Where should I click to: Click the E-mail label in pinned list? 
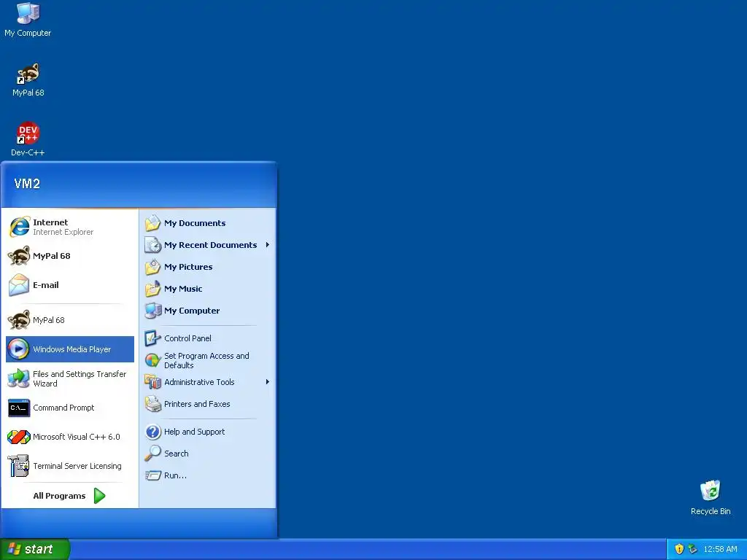pyautogui.click(x=46, y=285)
